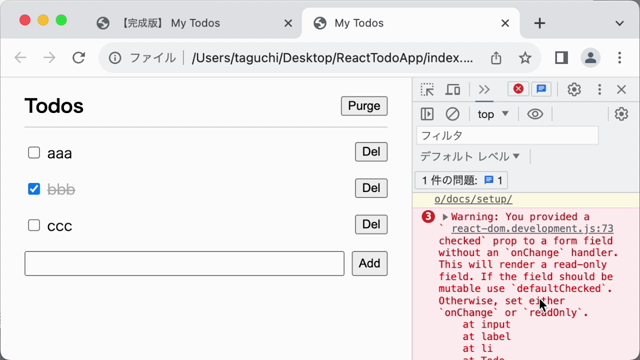Activate DevTools inspect element picker
Image resolution: width=640 pixels, height=360 pixels.
point(427,89)
